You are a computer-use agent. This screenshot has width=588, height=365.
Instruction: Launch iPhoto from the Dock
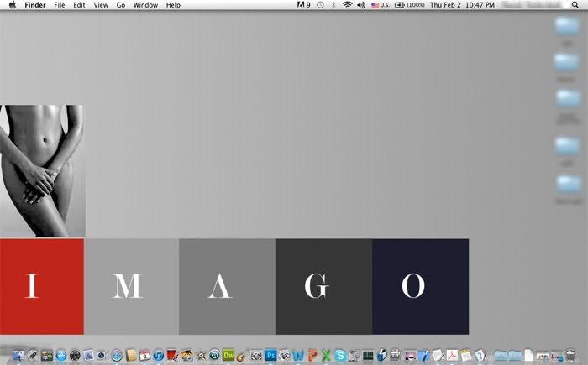click(x=186, y=355)
